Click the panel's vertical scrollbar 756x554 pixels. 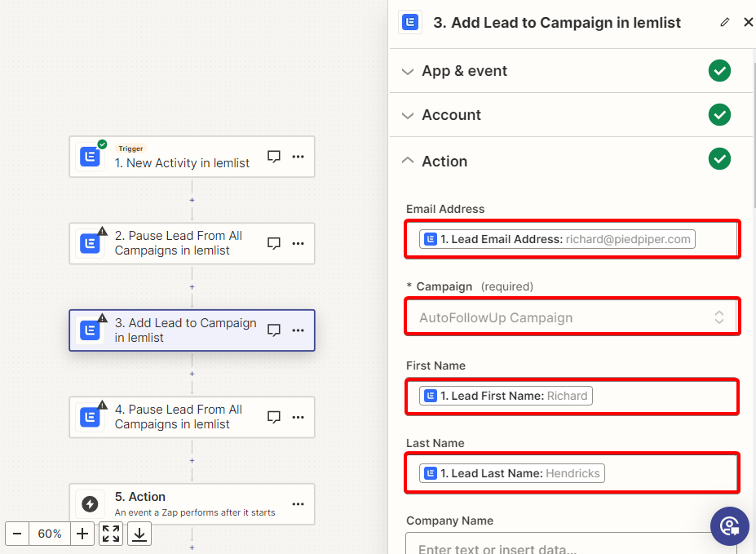click(754, 135)
